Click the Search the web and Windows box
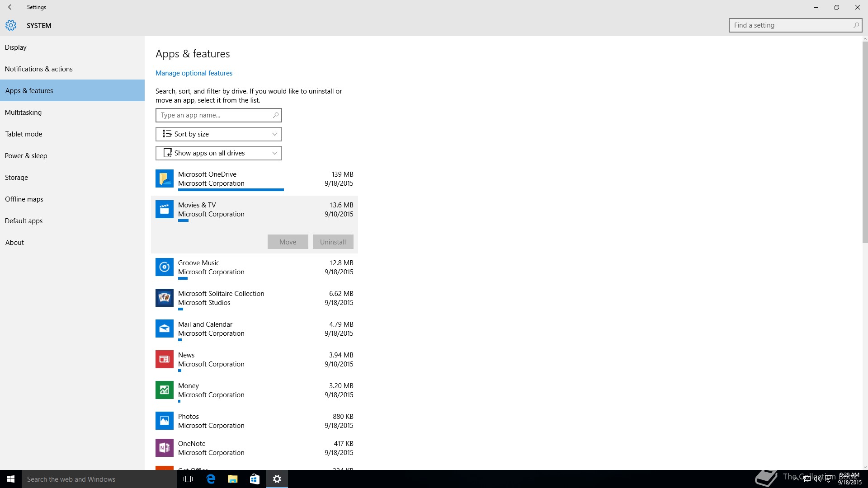868x488 pixels. [x=99, y=479]
